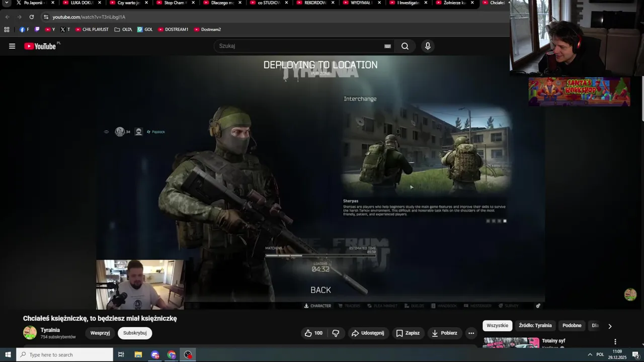Dislike the video
The image size is (644, 362).
(x=336, y=333)
